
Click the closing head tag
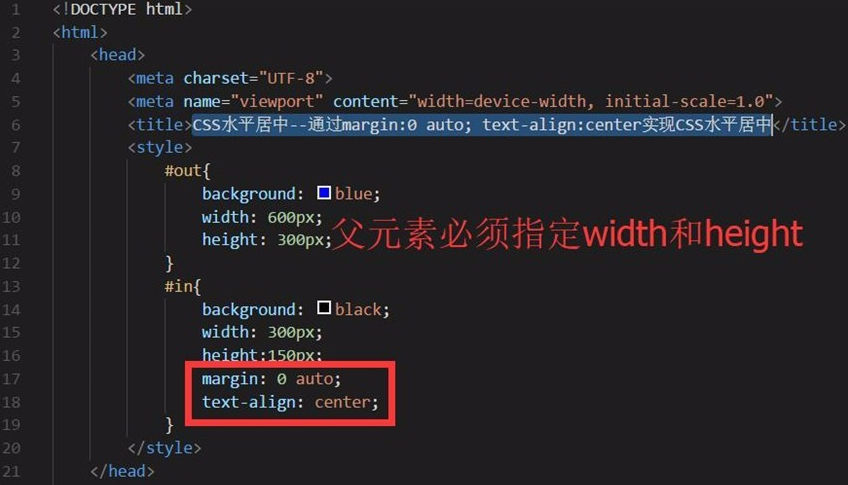[122, 471]
